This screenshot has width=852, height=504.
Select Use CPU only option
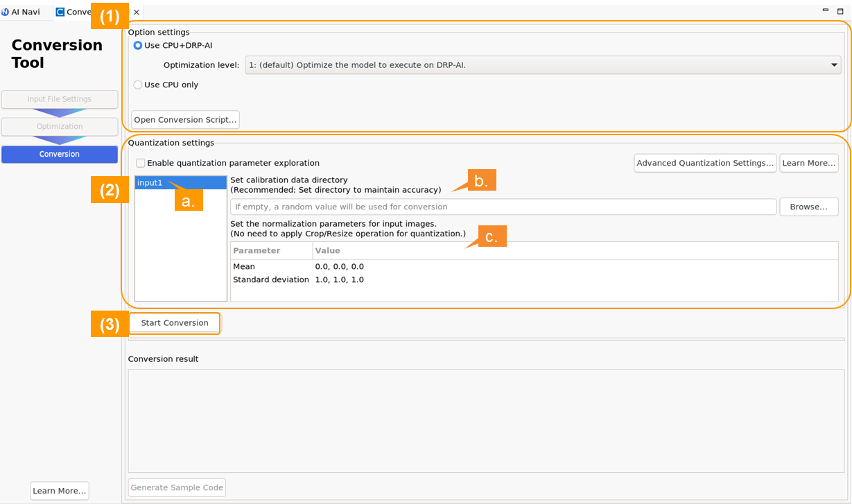[x=166, y=85]
